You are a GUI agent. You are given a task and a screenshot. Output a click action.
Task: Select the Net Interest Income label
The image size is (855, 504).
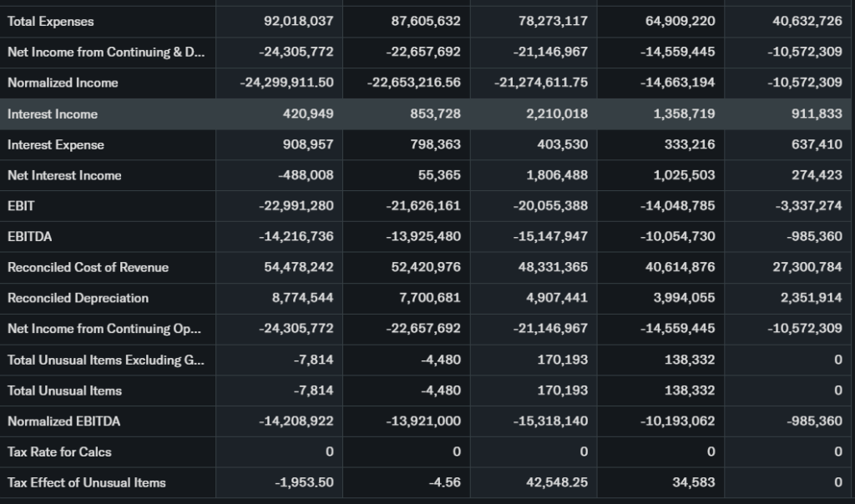coord(64,175)
